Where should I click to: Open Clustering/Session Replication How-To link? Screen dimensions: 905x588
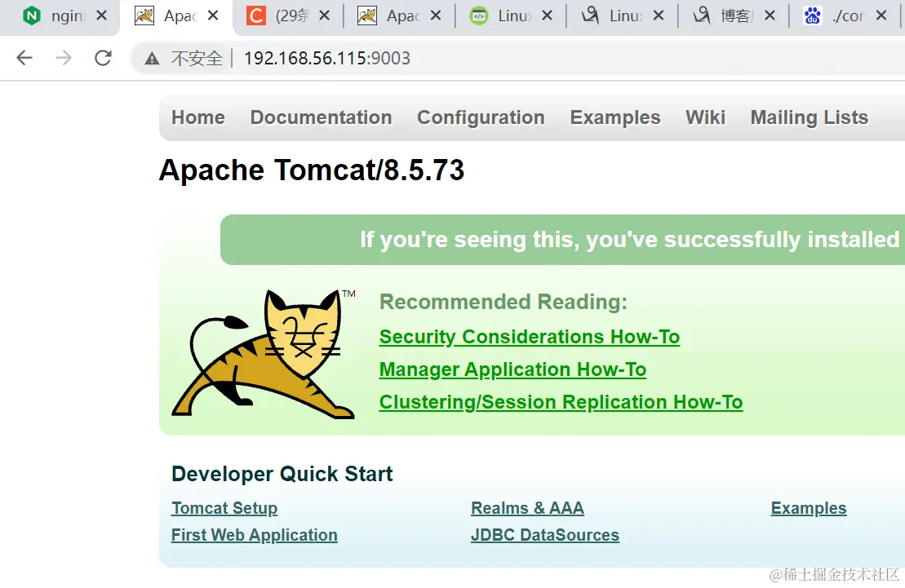point(561,402)
